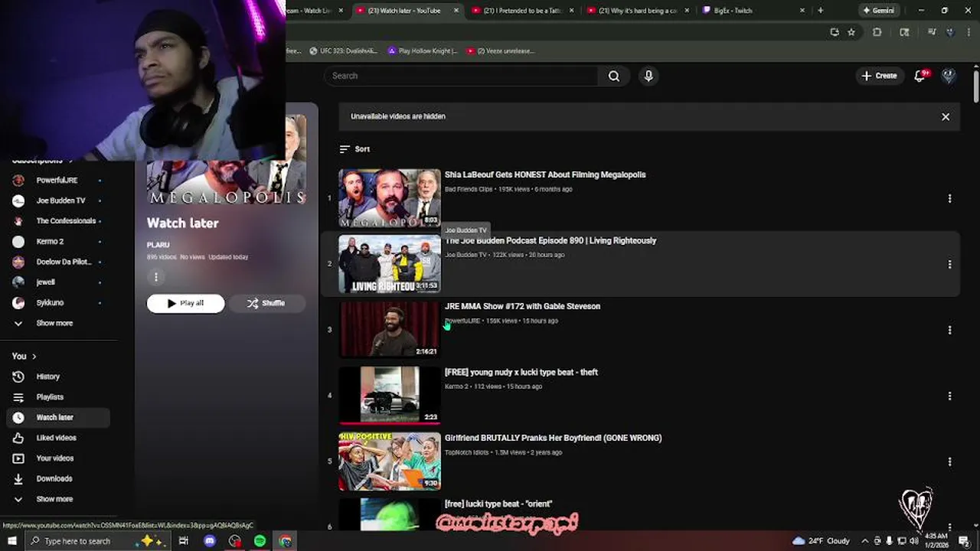
Task: Open The Confessionals subscription
Action: point(57,220)
